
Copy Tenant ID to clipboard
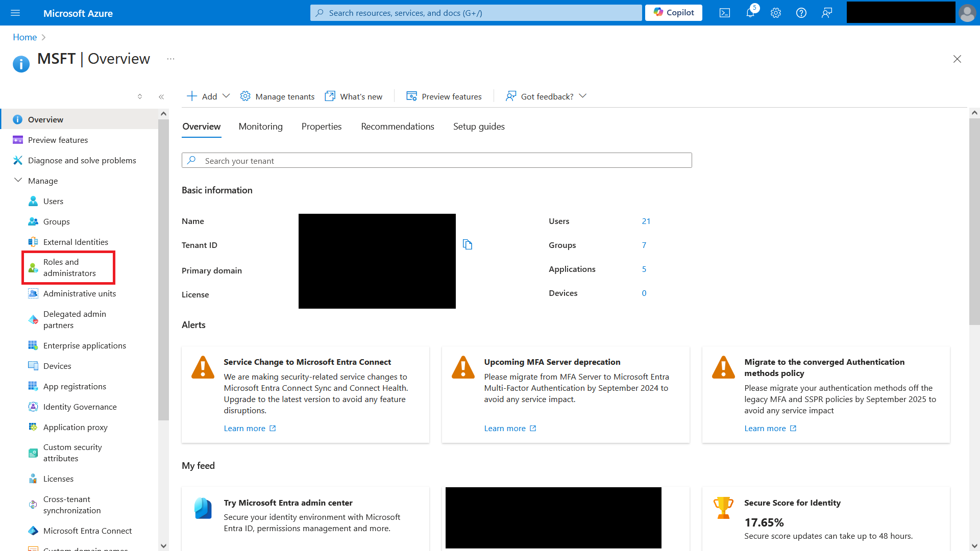(x=468, y=245)
